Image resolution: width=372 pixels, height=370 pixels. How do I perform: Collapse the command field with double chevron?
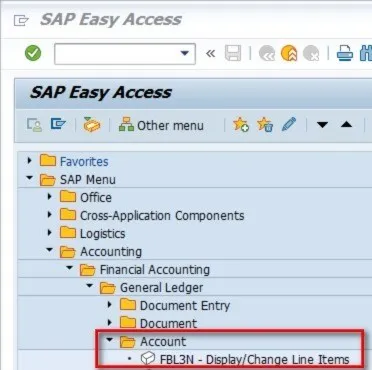pyautogui.click(x=210, y=53)
